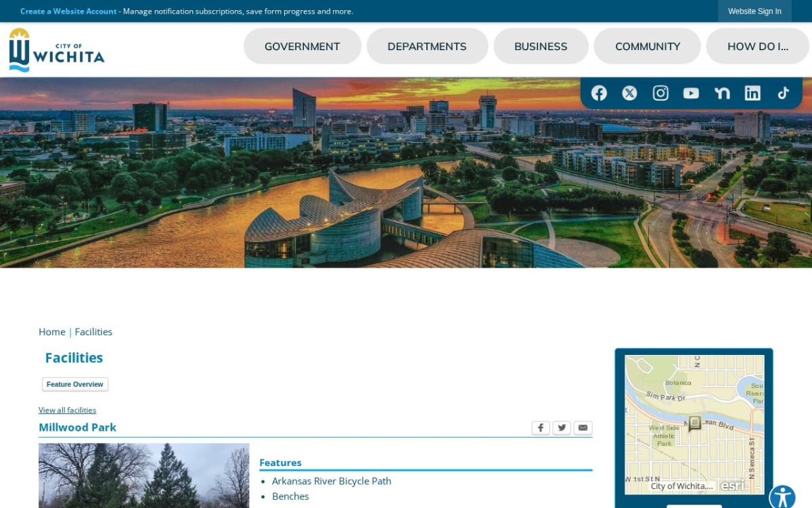
Task: Share Millwood Park on Twitter
Action: pyautogui.click(x=562, y=427)
